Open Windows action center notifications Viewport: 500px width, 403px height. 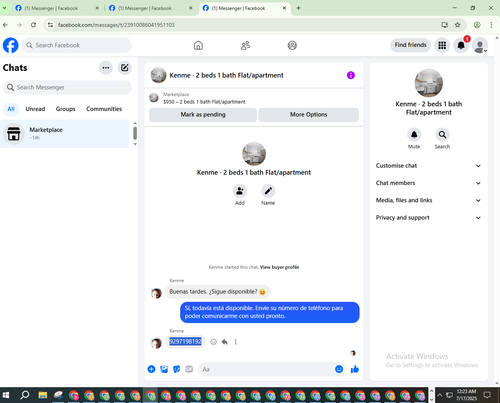(x=487, y=395)
